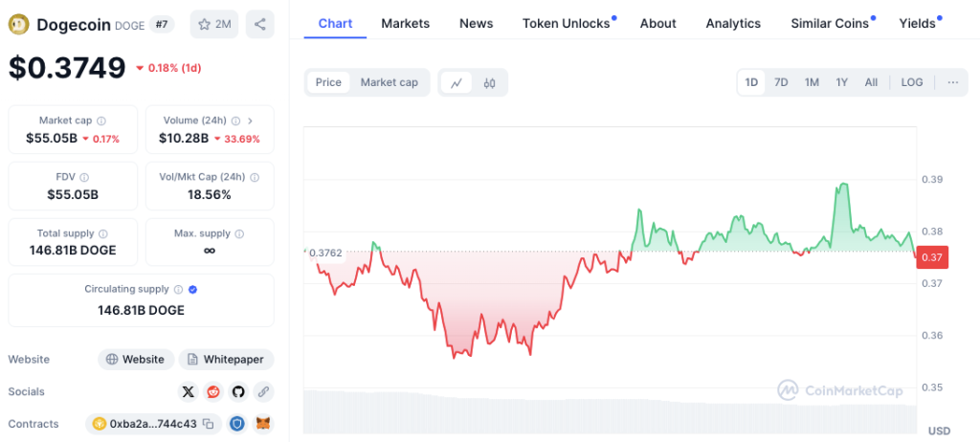980x442 pixels.
Task: Open Total supply info icon
Action: pyautogui.click(x=103, y=233)
